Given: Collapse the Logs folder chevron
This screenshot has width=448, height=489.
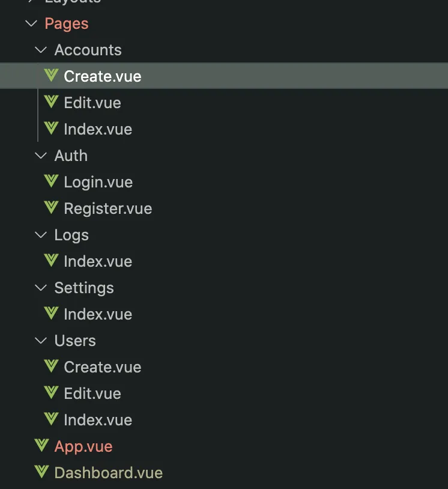Looking at the screenshot, I should (x=41, y=235).
